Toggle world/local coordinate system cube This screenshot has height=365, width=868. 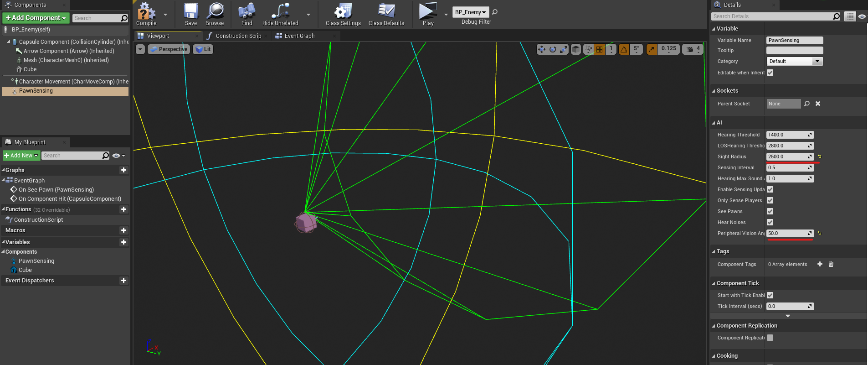coord(576,49)
